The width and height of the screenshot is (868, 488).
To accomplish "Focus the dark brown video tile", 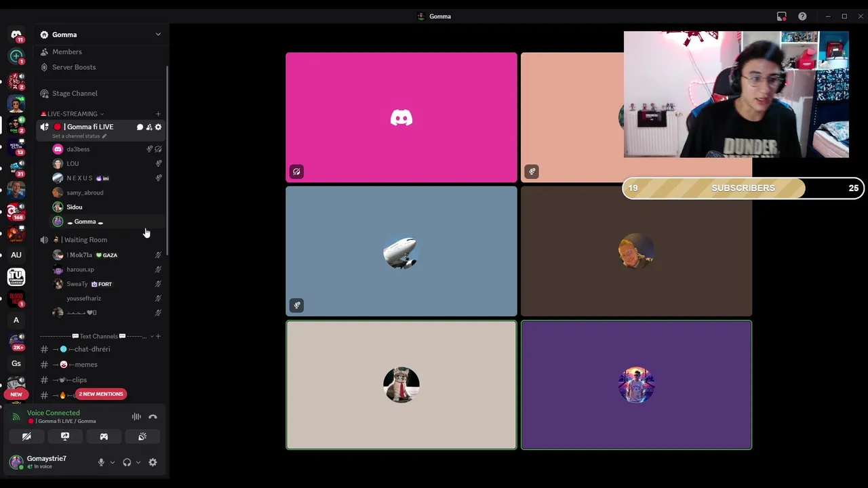I will (636, 251).
